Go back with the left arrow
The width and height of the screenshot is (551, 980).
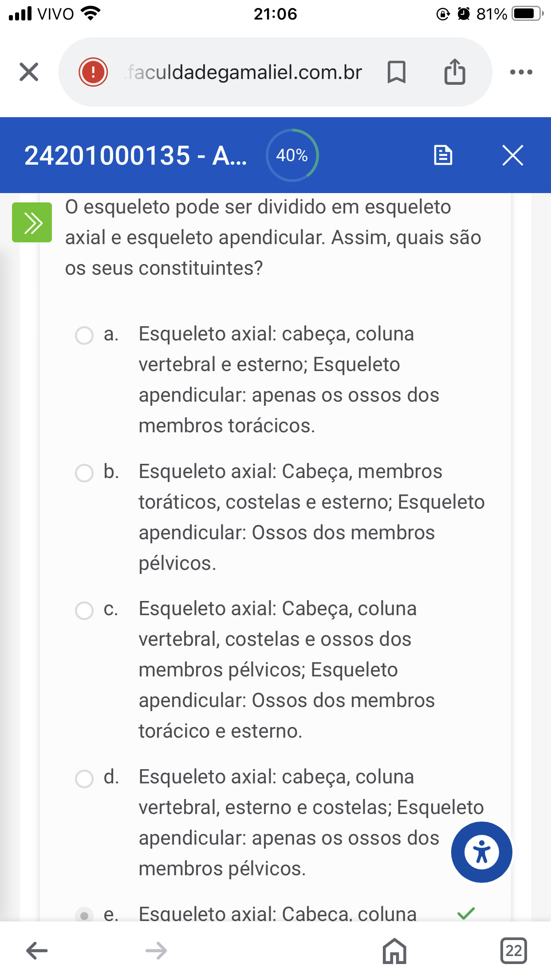(x=37, y=951)
